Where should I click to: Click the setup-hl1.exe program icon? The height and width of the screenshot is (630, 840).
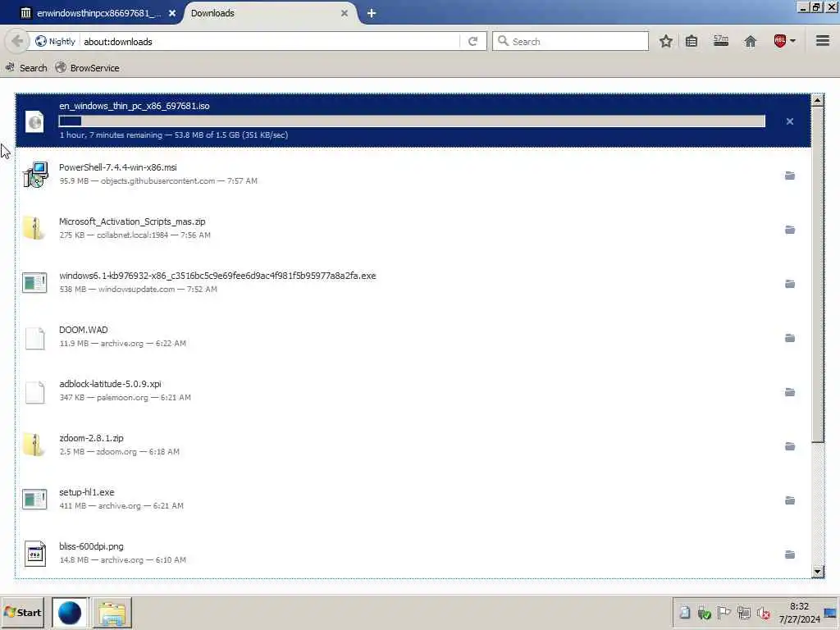34,500
